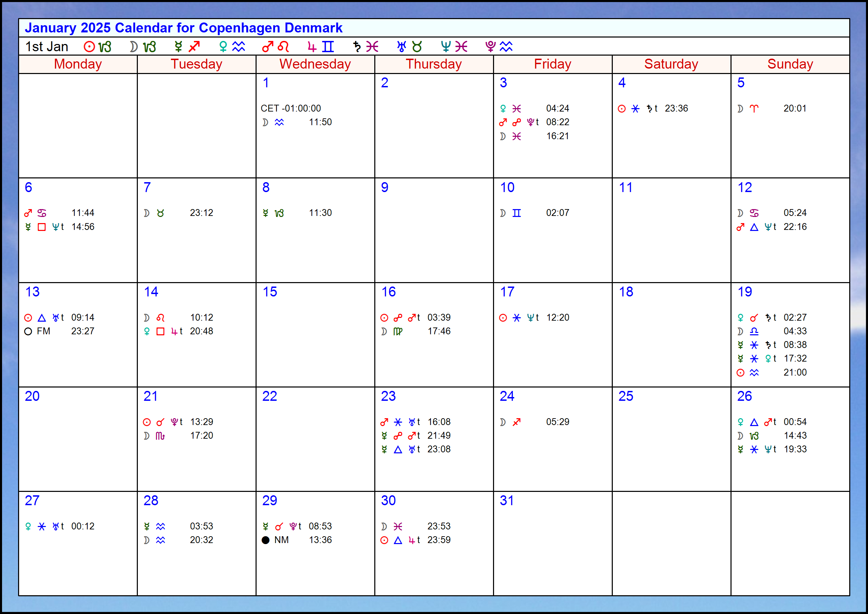Click the NM time 13:36
The height and width of the screenshot is (614, 868).
pos(320,540)
